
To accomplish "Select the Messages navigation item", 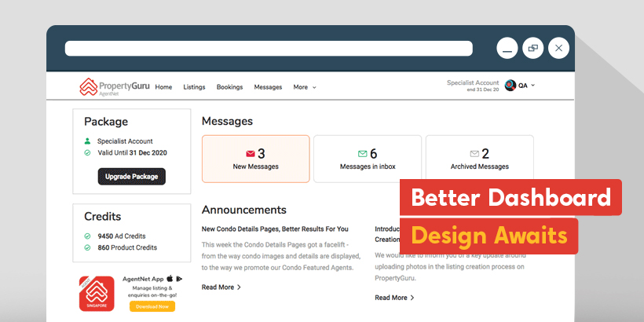I will click(268, 87).
